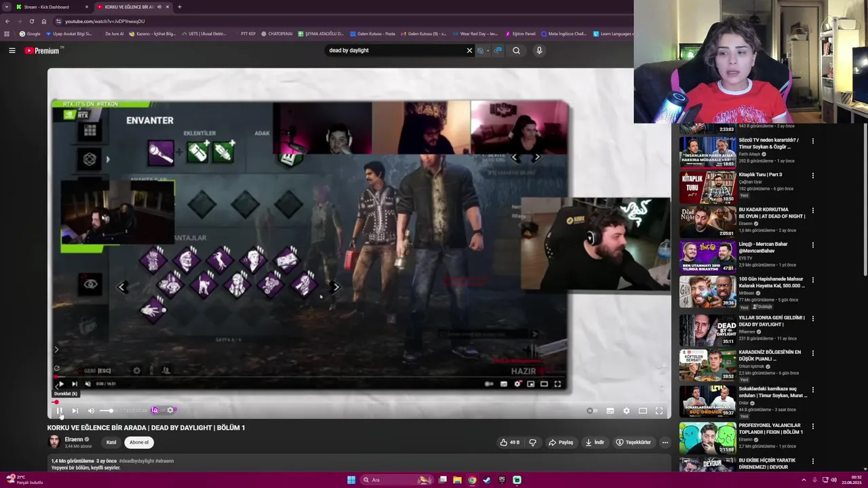
Task: Switch to theater mode
Action: click(642, 411)
